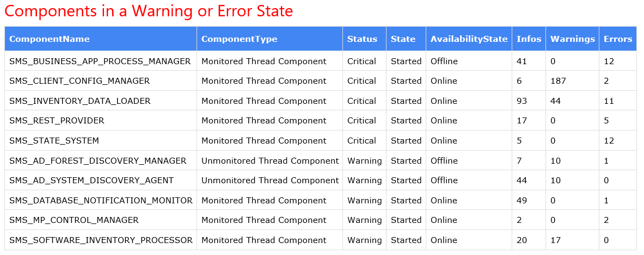The width and height of the screenshot is (644, 255).
Task: Click the Infos column header
Action: click(x=529, y=39)
